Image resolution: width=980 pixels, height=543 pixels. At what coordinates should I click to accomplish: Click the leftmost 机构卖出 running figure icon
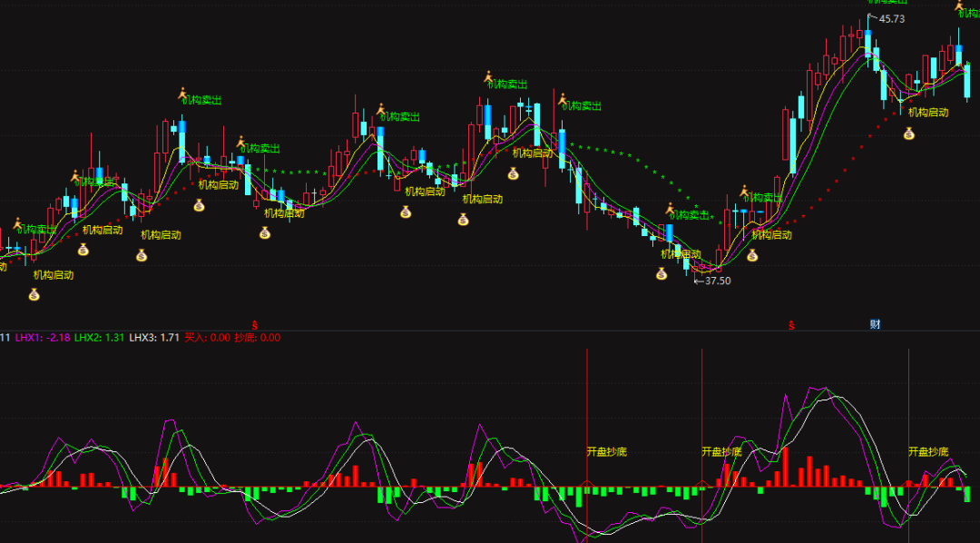(17, 221)
